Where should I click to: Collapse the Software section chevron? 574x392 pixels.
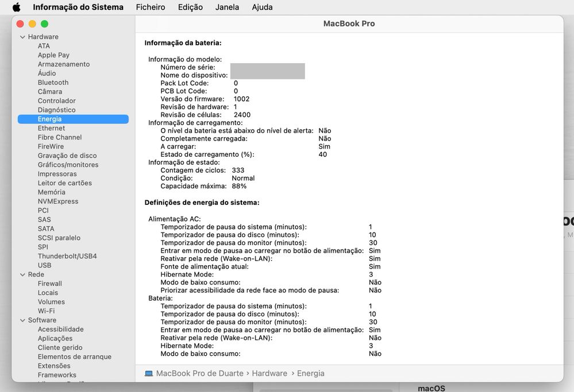pos(23,320)
